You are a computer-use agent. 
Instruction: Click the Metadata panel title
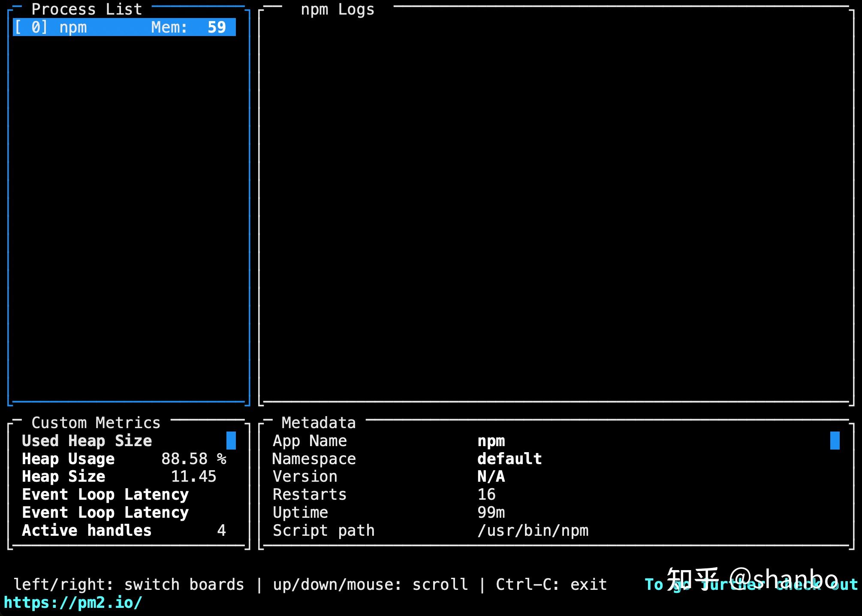pyautogui.click(x=318, y=423)
